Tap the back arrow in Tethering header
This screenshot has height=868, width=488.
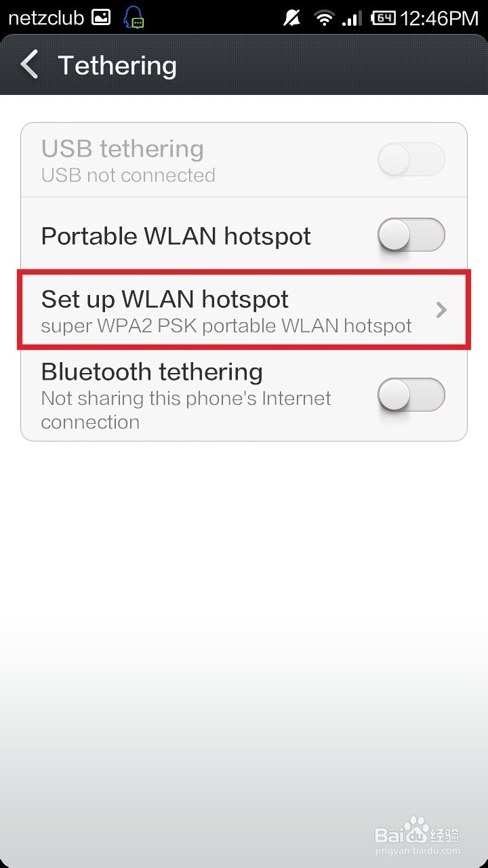click(x=29, y=65)
